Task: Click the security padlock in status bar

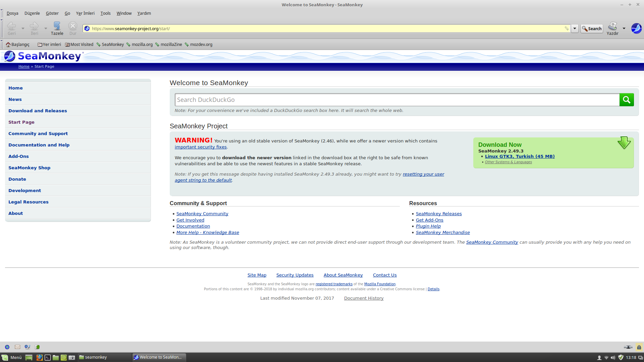Action: [639, 347]
